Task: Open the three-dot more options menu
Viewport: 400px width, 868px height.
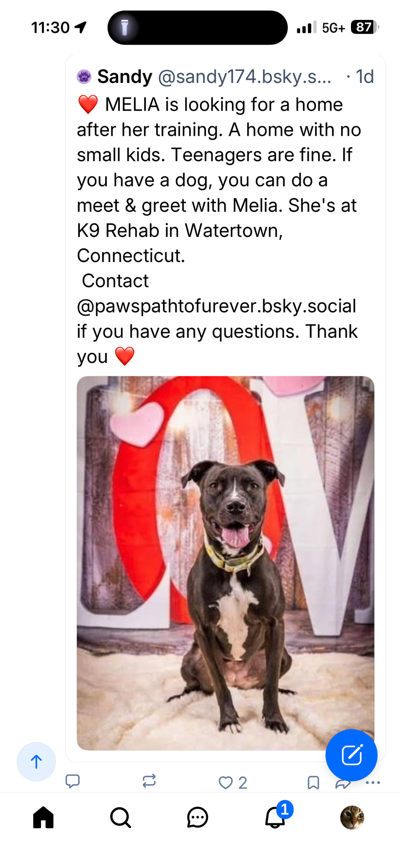Action: (373, 783)
